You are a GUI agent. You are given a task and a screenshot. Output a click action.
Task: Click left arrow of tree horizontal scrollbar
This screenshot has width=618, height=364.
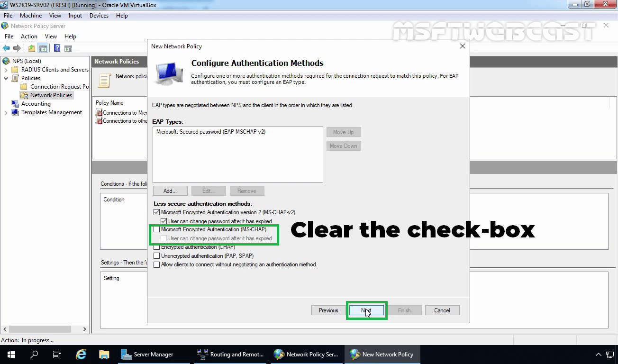(5, 329)
